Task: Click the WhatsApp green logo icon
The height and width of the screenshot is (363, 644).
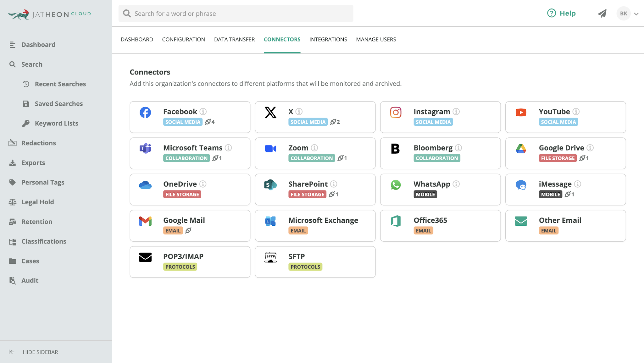Action: pos(396,185)
